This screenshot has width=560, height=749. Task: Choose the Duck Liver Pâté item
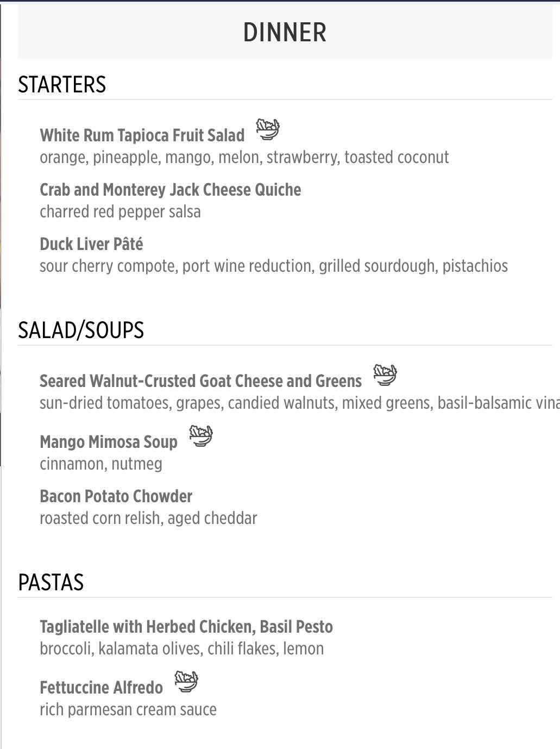(x=91, y=244)
